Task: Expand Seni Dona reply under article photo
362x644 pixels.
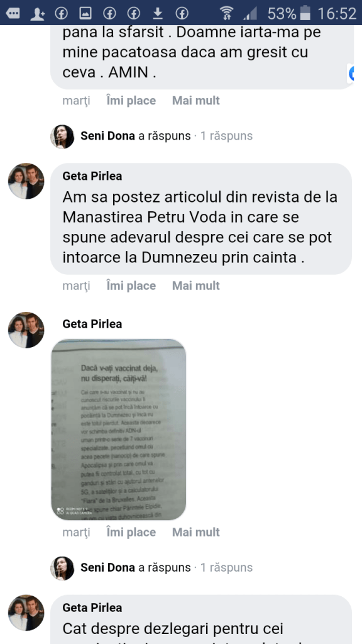Action: (226, 568)
